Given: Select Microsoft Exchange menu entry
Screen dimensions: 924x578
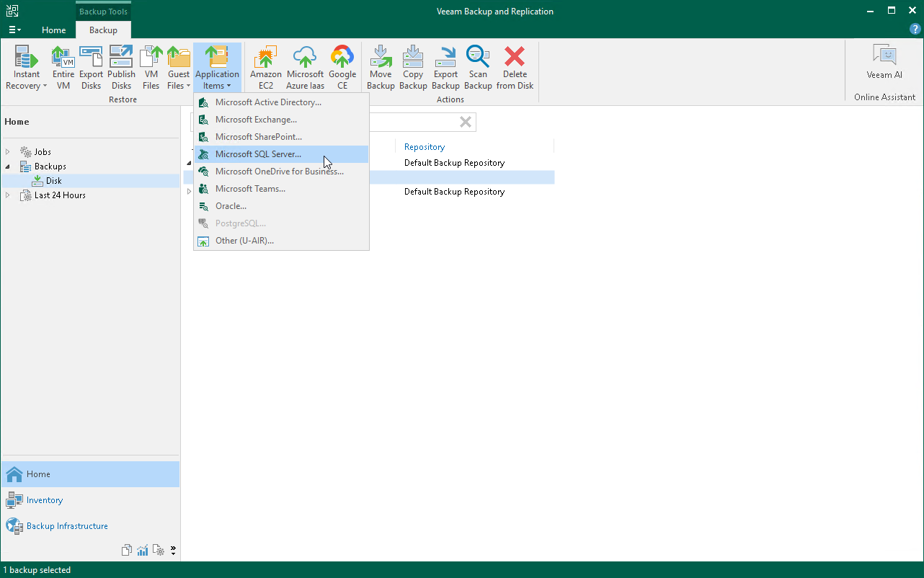Looking at the screenshot, I should point(282,120).
